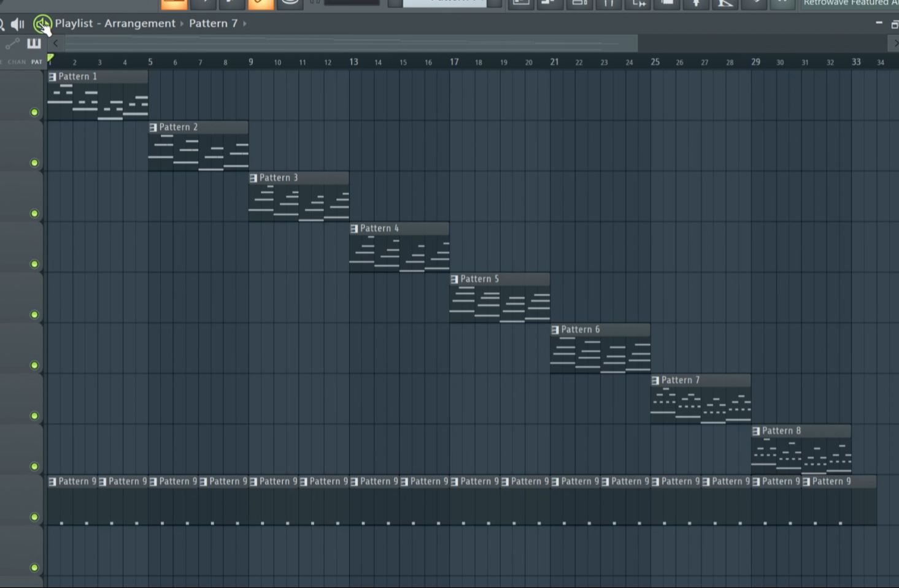Click the speaker audition icon beside Playlist title
The height and width of the screenshot is (588, 899).
click(x=17, y=24)
